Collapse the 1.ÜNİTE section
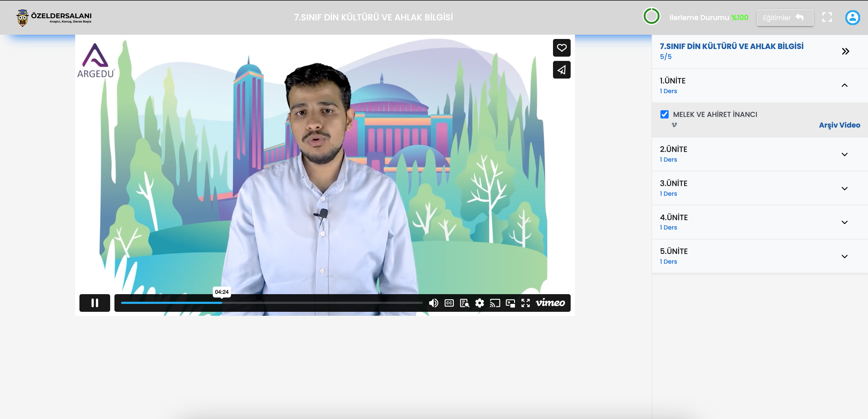Viewport: 868px width, 419px height. [x=844, y=85]
